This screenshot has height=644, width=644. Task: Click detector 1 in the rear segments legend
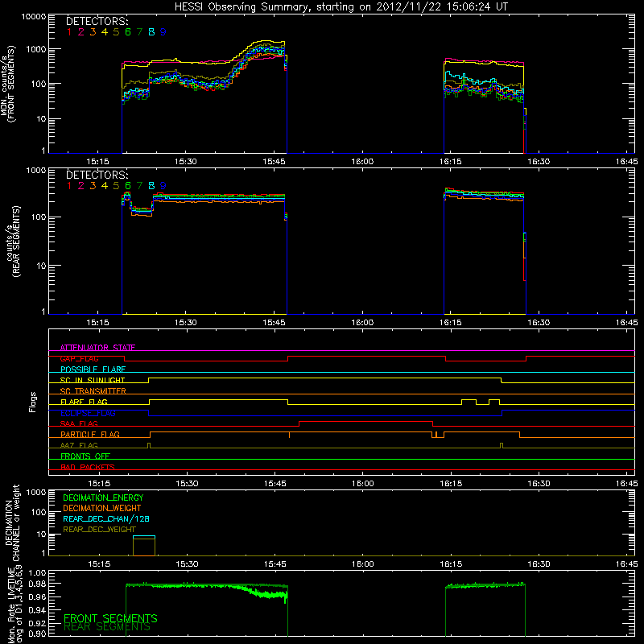(69, 186)
